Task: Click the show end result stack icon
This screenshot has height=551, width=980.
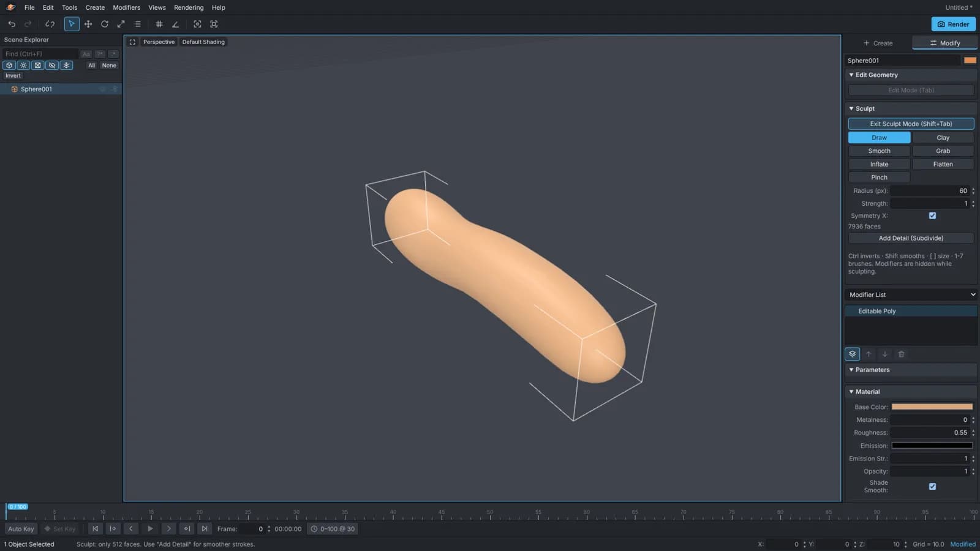Action: coord(852,354)
